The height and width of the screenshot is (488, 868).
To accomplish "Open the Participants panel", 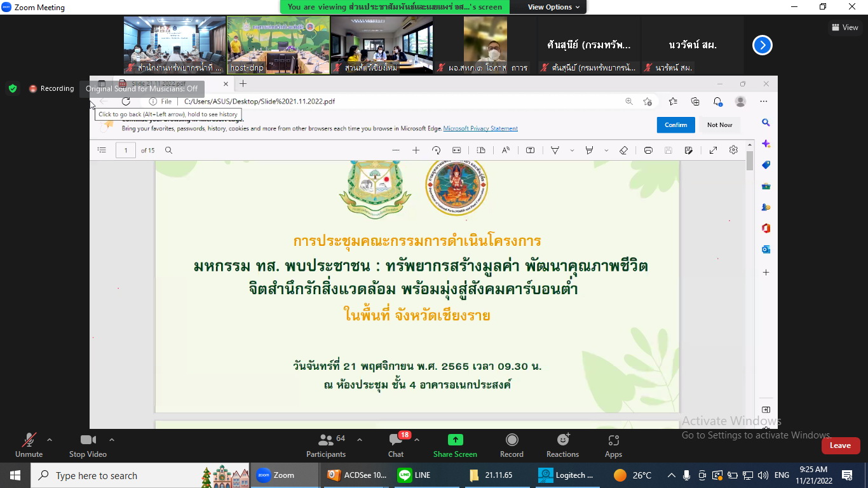I will 326,445.
